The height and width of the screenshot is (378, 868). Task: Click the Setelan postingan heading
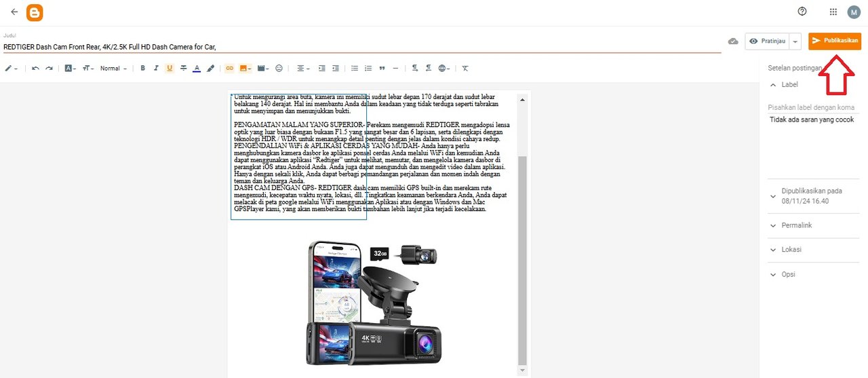click(795, 68)
